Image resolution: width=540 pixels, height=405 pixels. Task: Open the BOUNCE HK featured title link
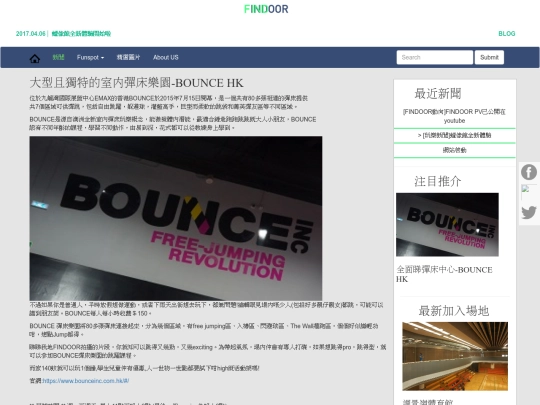click(x=444, y=274)
